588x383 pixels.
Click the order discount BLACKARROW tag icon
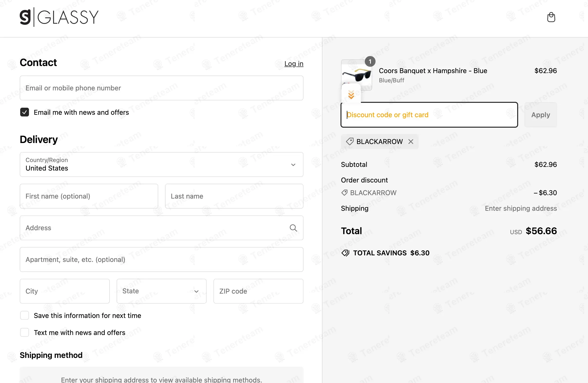344,193
